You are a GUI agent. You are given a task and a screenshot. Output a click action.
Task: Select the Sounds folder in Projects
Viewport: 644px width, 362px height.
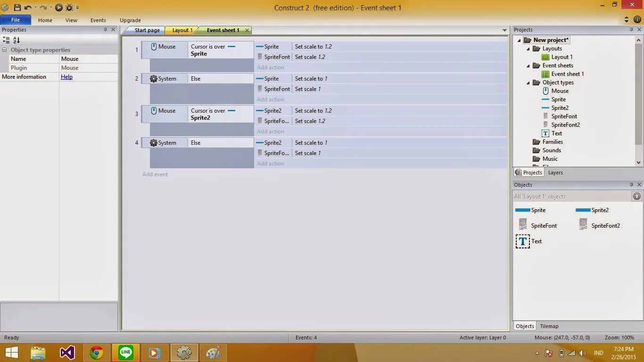[547, 150]
